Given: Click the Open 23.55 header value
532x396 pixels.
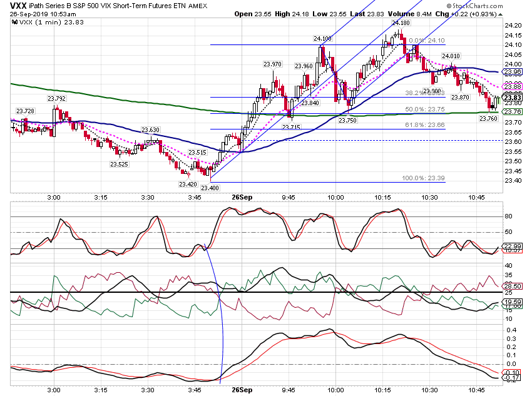Looking at the screenshot, I should (253, 14).
